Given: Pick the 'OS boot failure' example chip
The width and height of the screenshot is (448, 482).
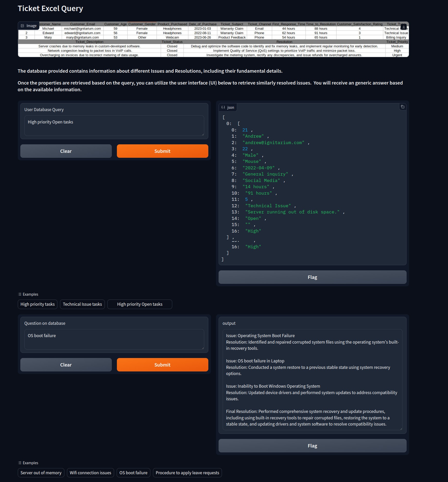Looking at the screenshot, I should click(133, 473).
